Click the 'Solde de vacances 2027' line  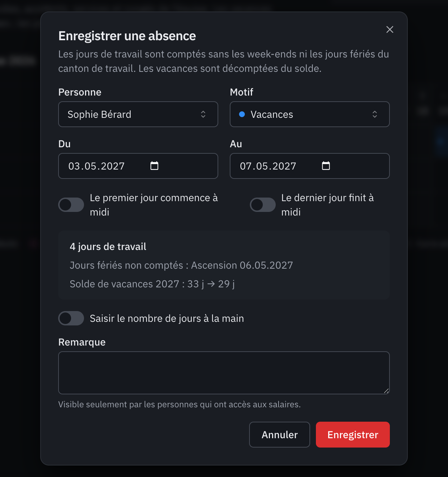(152, 284)
